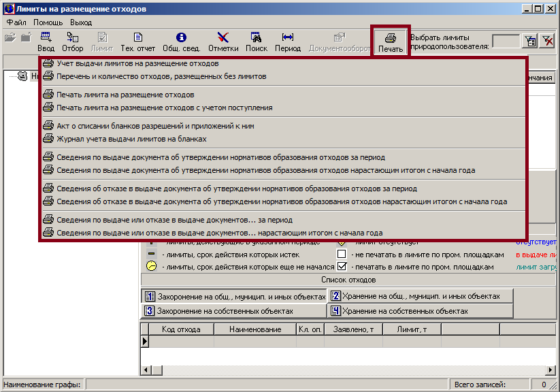Screen dimensions: 560x392
Task: Click the input field for user limits
Action: click(x=506, y=42)
